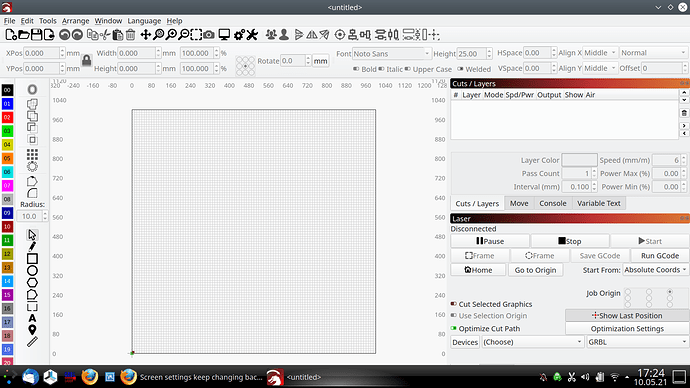This screenshot has height=388, width=690.
Task: Toggle the aspect ratio lock icon
Action: [x=87, y=60]
